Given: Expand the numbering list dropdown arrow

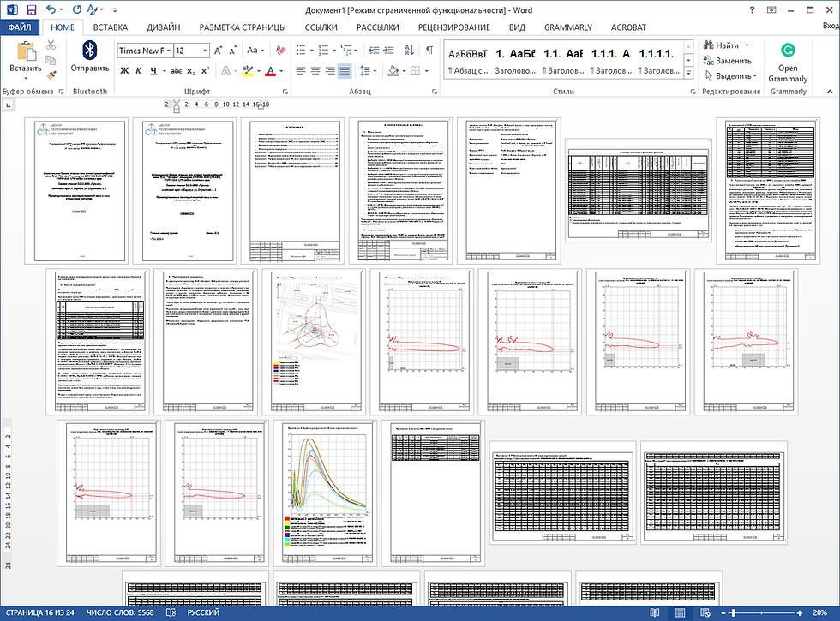Looking at the screenshot, I should pos(333,51).
